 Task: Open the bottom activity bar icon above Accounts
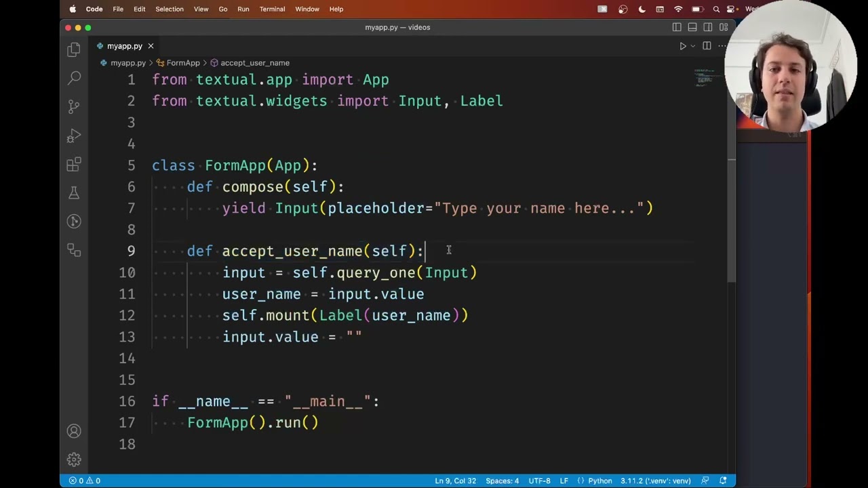click(x=74, y=250)
